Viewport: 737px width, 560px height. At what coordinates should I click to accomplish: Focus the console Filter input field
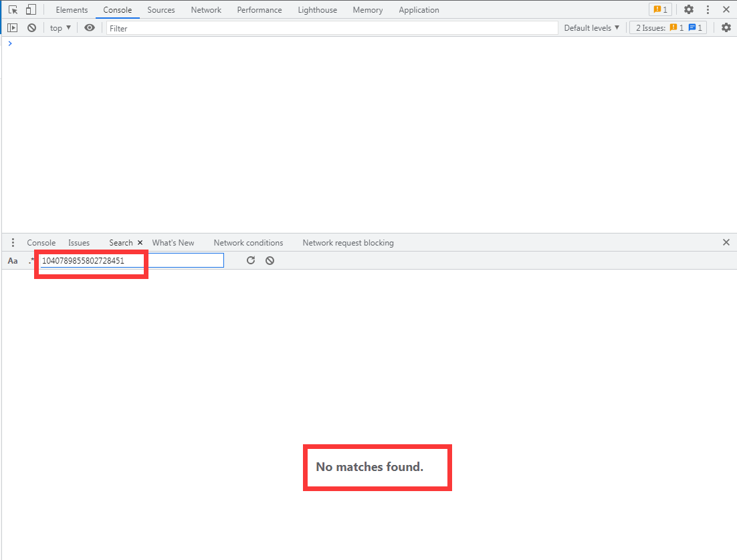coord(331,28)
